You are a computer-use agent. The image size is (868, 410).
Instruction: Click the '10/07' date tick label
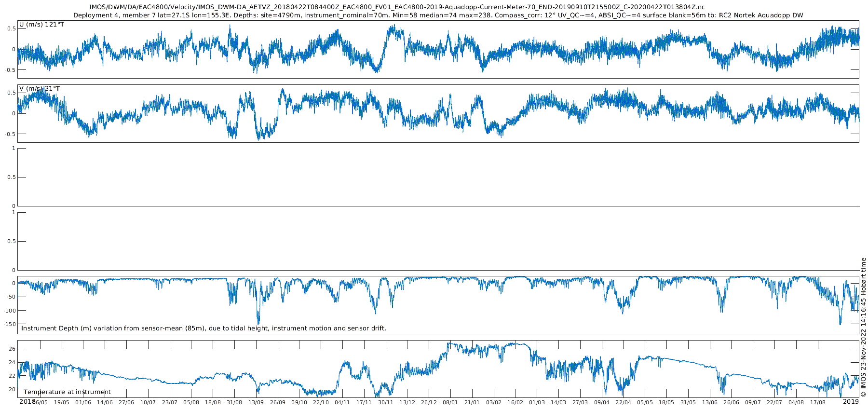click(x=148, y=402)
